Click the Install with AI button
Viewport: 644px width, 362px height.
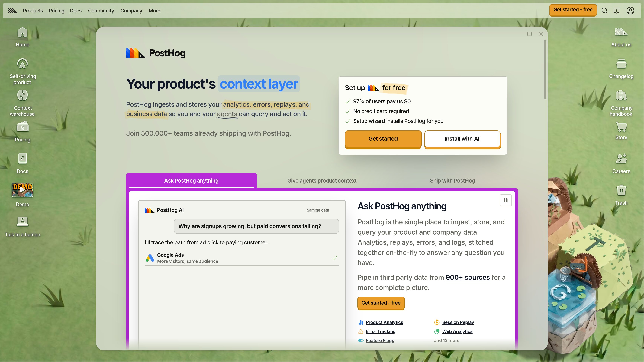pos(462,139)
